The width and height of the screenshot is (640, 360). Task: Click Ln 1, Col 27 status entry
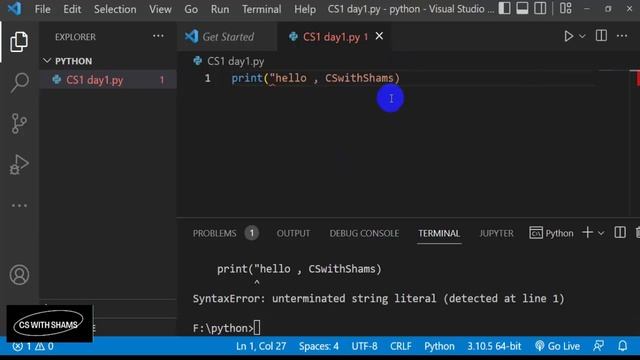click(x=261, y=347)
